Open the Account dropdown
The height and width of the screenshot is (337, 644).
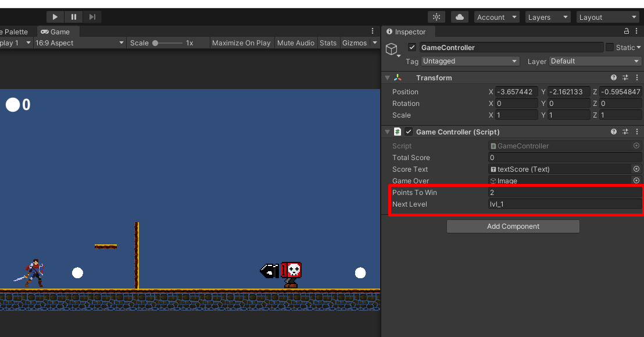tap(496, 17)
